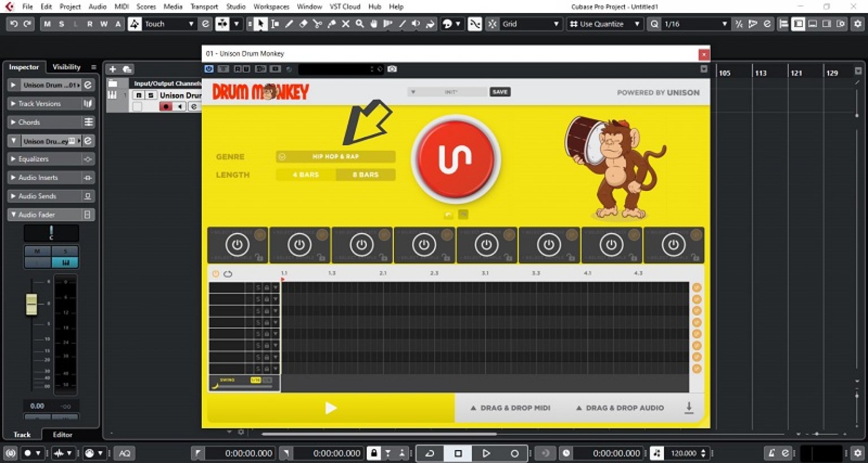868x463 pixels.
Task: Click the SAVE preset button in Drum Monkey
Action: coord(500,91)
